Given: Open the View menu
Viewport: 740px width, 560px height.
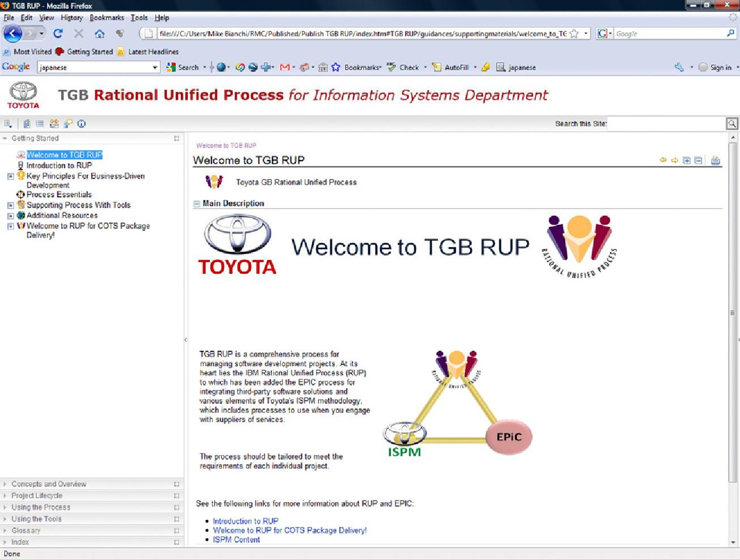Looking at the screenshot, I should [x=46, y=18].
